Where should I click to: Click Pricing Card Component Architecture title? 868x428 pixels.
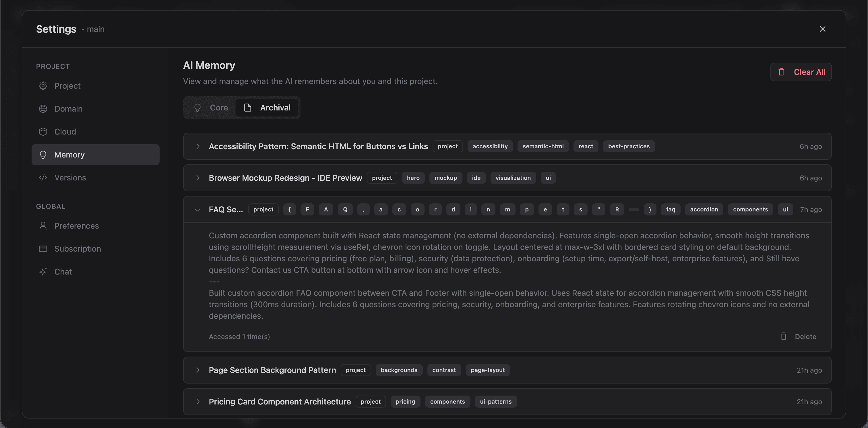(280, 402)
